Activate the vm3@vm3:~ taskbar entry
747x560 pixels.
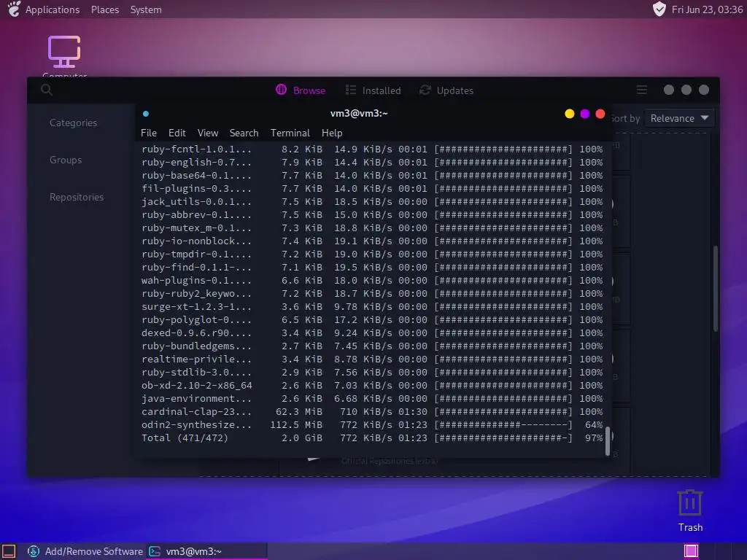click(206, 551)
